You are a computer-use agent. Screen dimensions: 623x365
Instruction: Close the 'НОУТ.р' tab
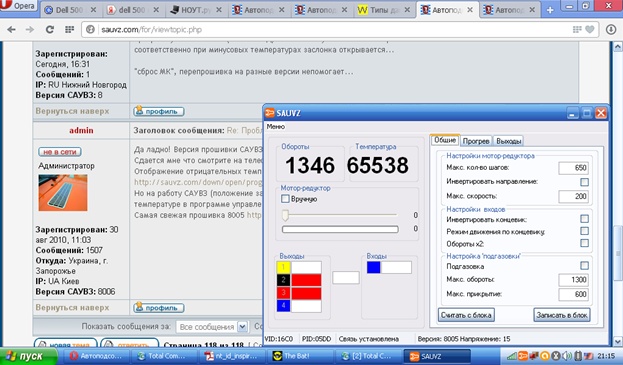point(219,10)
